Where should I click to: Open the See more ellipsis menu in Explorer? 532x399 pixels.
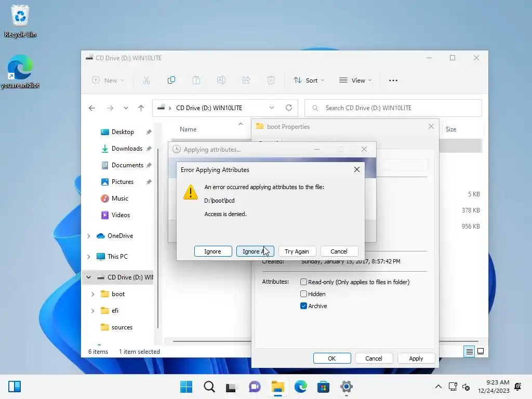(393, 81)
